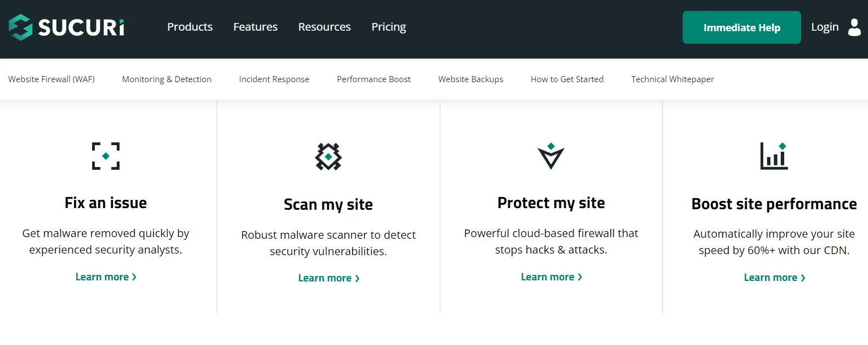Viewport: 868px width, 345px height.
Task: Click the Login link
Action: (825, 27)
